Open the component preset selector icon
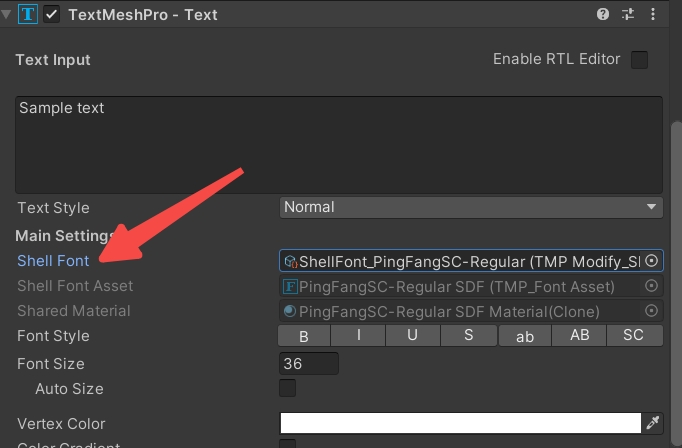The image size is (682, 448). 628,15
